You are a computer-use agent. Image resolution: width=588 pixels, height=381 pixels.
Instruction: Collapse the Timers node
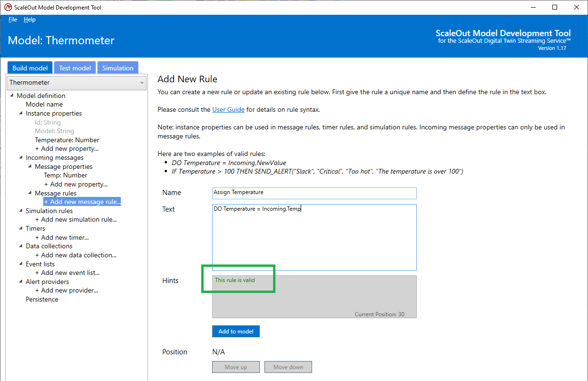coord(21,228)
